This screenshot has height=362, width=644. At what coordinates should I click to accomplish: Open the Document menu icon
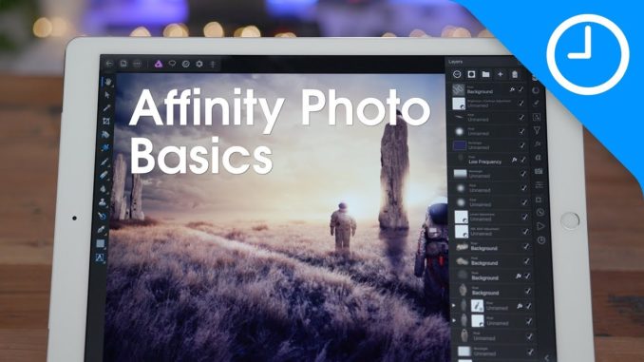point(123,64)
